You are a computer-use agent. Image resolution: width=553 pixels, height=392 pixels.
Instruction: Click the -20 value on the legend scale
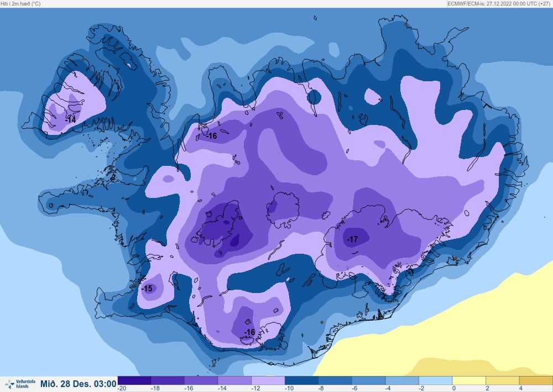[x=122, y=389]
